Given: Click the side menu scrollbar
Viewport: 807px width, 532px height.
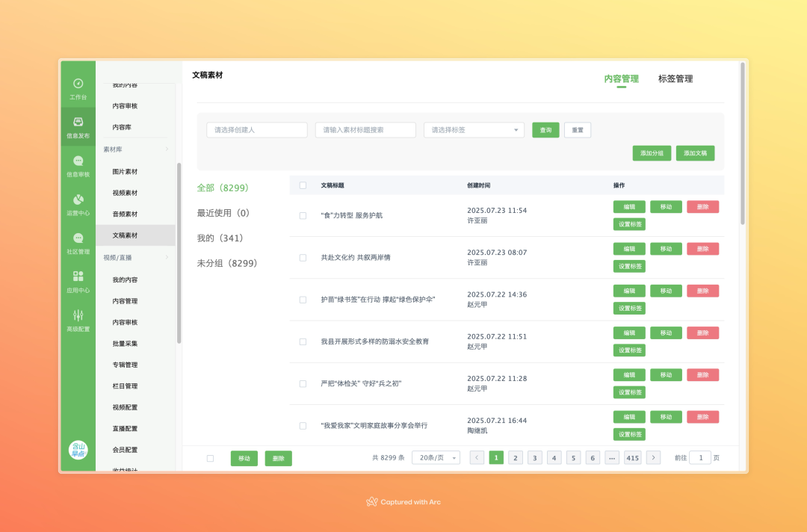Looking at the screenshot, I should [x=179, y=253].
